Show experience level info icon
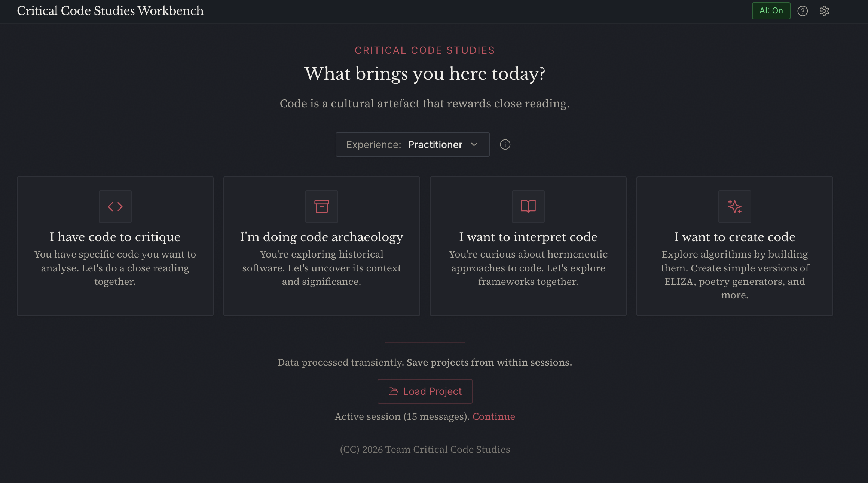This screenshot has width=868, height=483. (505, 145)
